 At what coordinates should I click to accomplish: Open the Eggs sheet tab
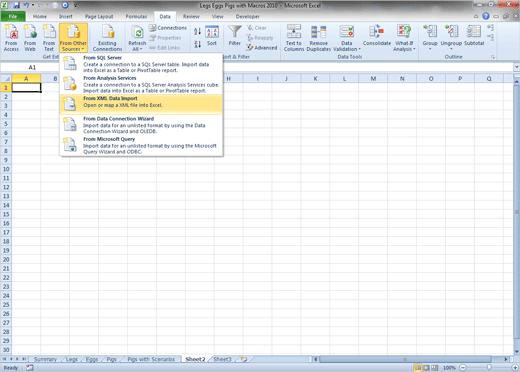(x=92, y=359)
